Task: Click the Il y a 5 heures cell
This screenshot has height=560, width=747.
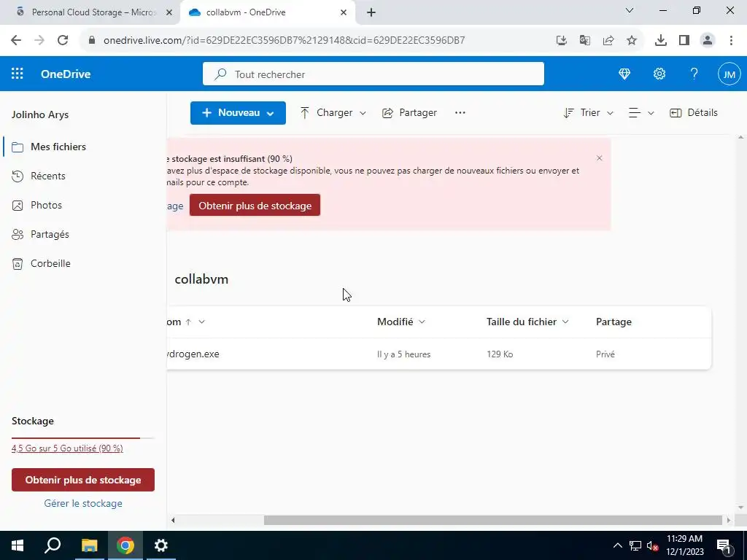Action: pos(404,354)
